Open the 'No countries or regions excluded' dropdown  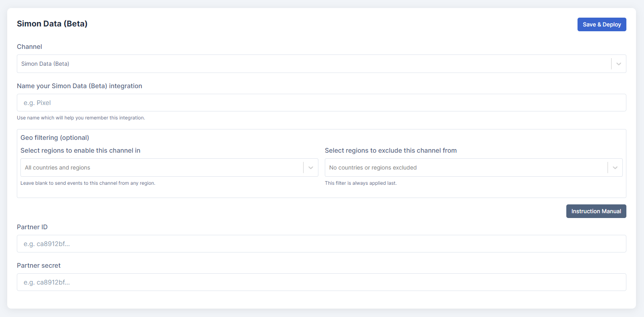465,168
